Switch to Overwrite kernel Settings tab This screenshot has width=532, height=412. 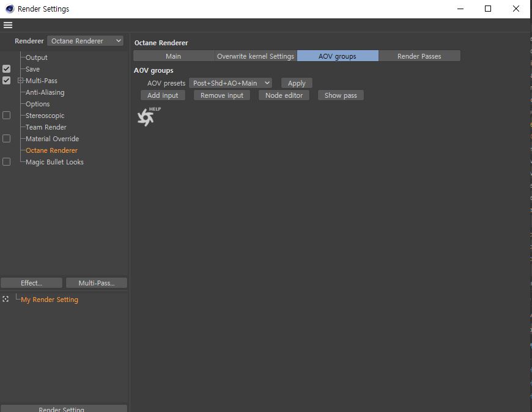click(256, 56)
